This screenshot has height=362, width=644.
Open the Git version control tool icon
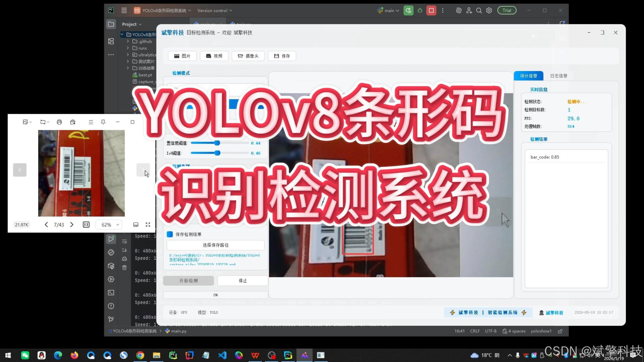tap(111, 319)
